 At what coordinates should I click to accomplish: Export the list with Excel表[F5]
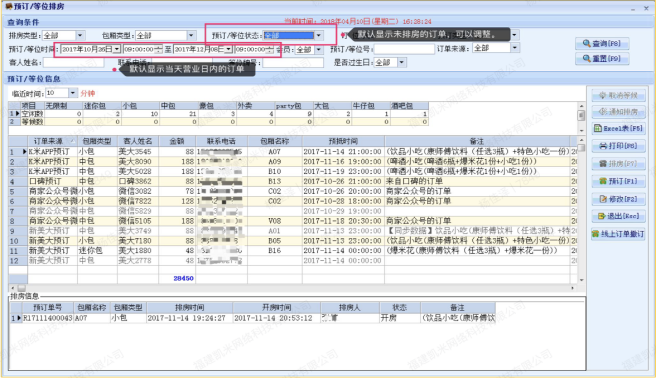point(618,128)
